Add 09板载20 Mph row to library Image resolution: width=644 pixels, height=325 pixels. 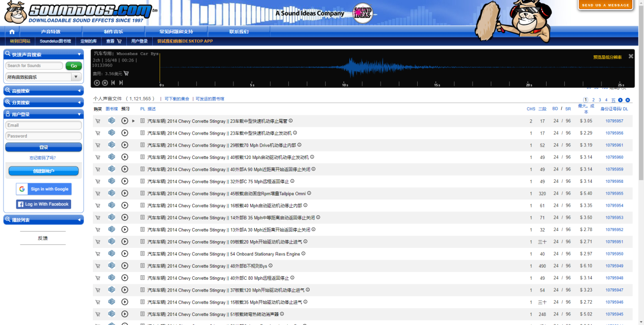click(x=112, y=242)
